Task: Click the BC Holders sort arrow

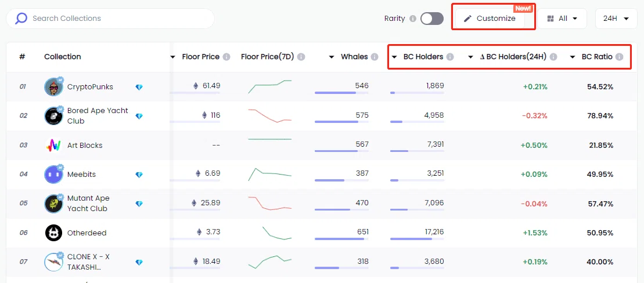Action: coord(394,57)
